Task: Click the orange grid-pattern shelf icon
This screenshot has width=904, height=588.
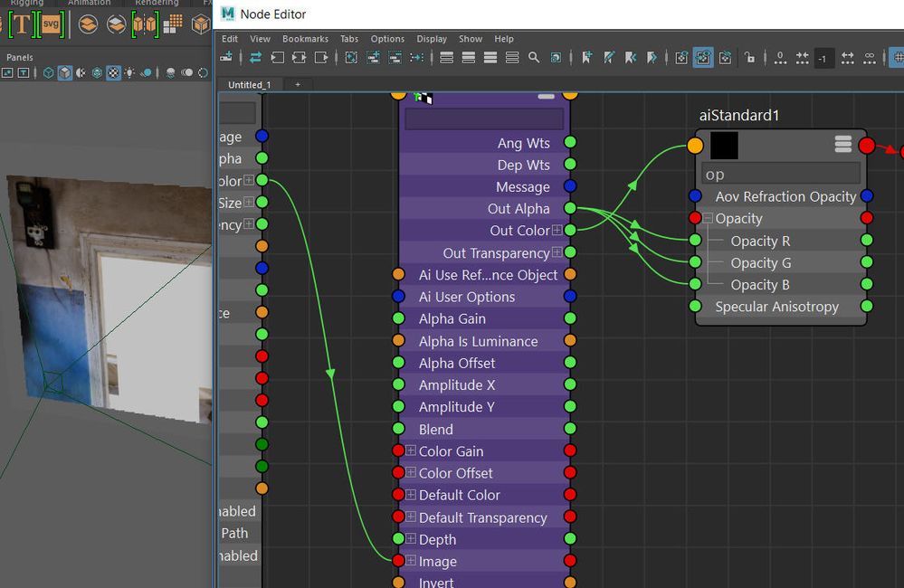Action: [x=172, y=24]
